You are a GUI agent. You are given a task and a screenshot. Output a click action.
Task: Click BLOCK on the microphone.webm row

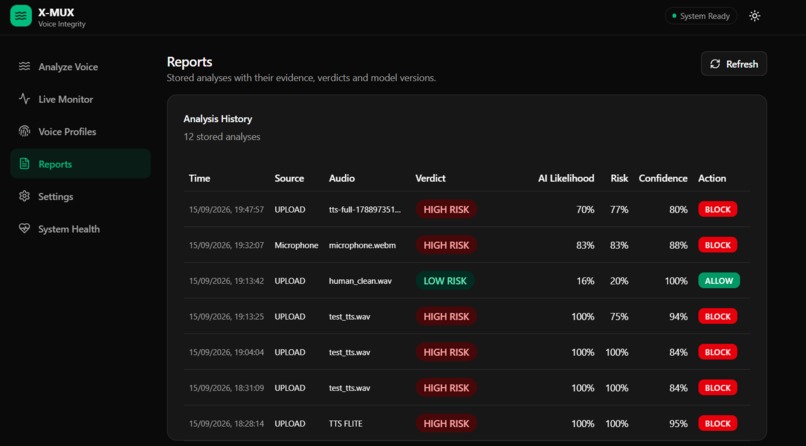(x=718, y=245)
